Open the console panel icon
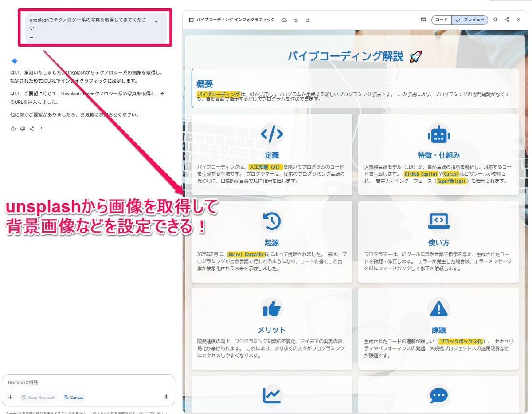Screen dimensions: 532x414 pos(423,20)
